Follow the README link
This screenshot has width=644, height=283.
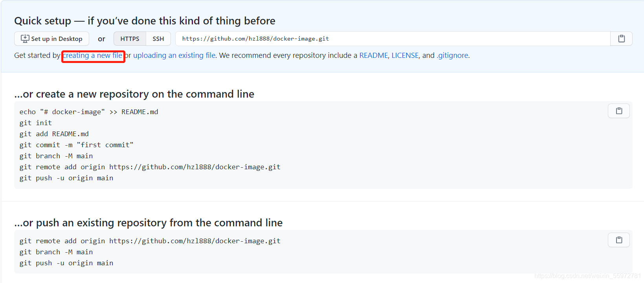coord(373,55)
